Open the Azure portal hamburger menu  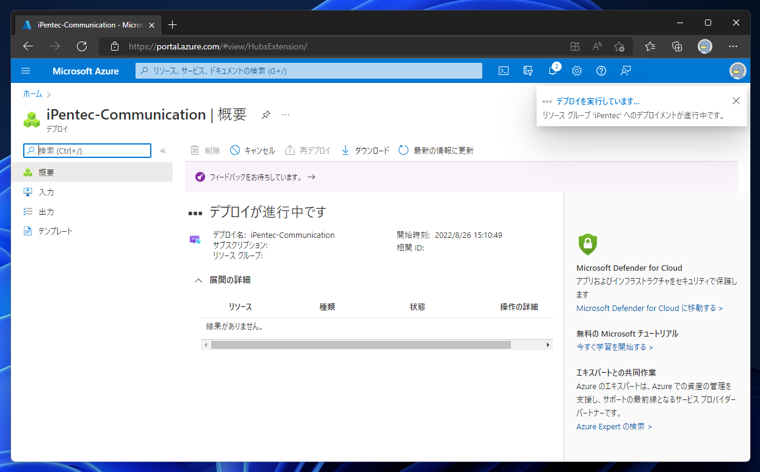pos(26,71)
